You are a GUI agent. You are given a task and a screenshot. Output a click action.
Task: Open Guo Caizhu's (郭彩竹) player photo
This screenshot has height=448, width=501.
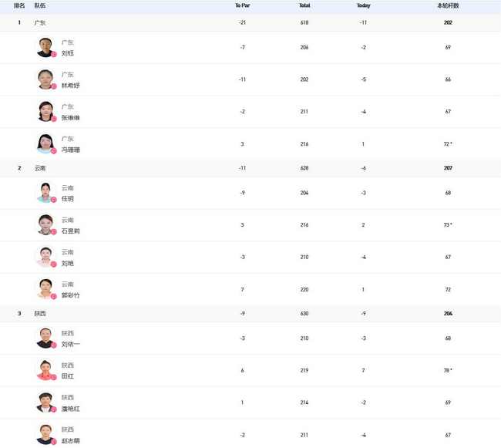(x=45, y=289)
